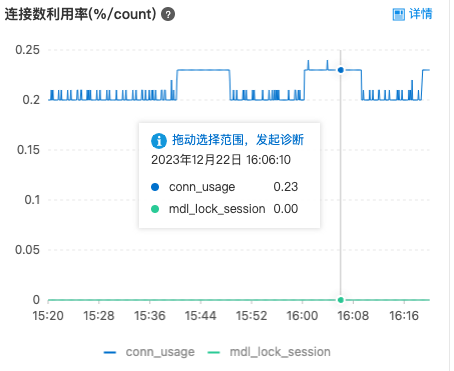This screenshot has height=371, width=454.
Task: Click the 0.25 y-axis label
Action: (27, 50)
